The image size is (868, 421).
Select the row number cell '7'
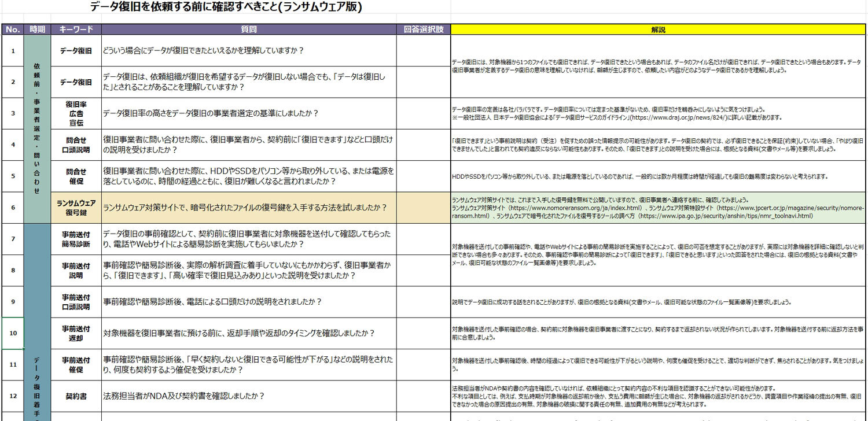coord(13,239)
